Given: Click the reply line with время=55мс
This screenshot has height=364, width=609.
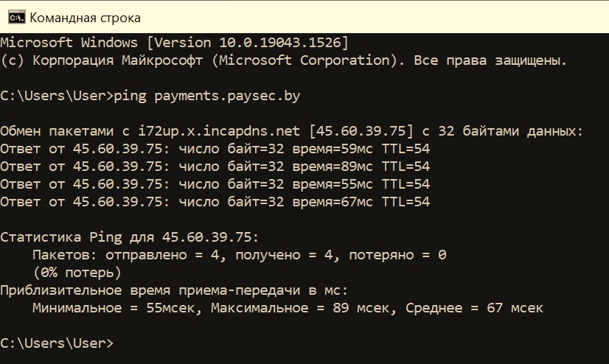Looking at the screenshot, I should (215, 184).
